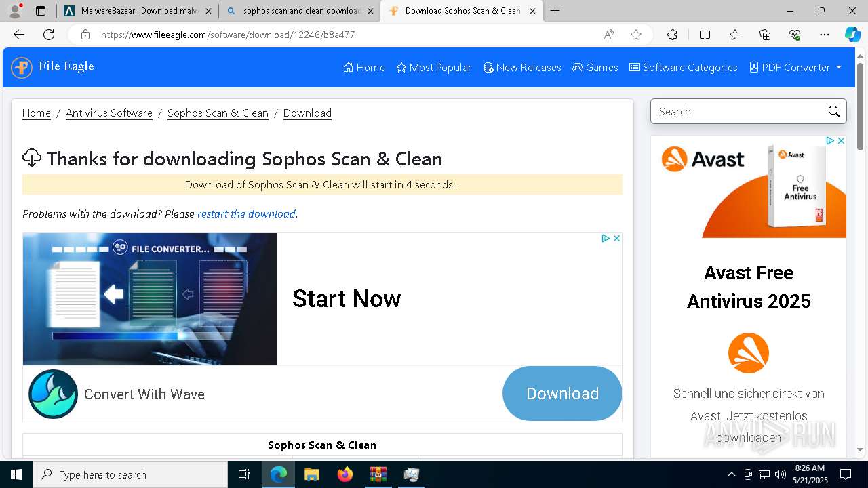Close the Convert With Wave ad
Image resolution: width=868 pixels, height=488 pixels.
pyautogui.click(x=616, y=238)
